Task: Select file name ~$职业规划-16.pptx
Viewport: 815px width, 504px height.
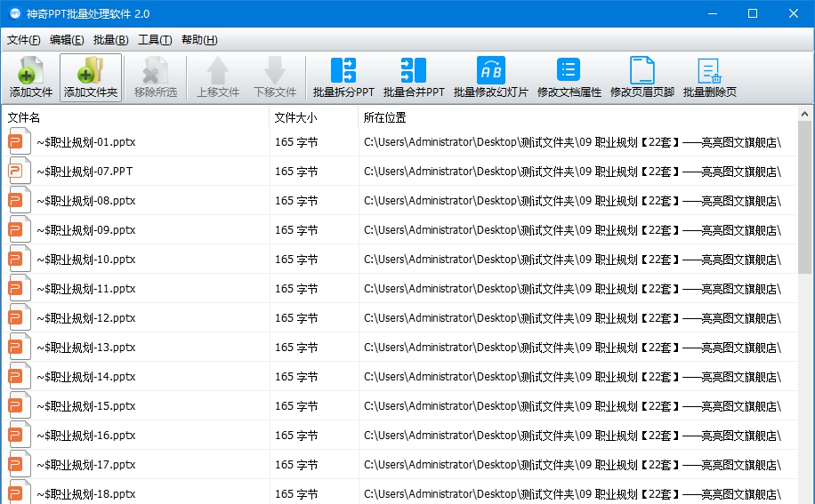Action: 86,436
